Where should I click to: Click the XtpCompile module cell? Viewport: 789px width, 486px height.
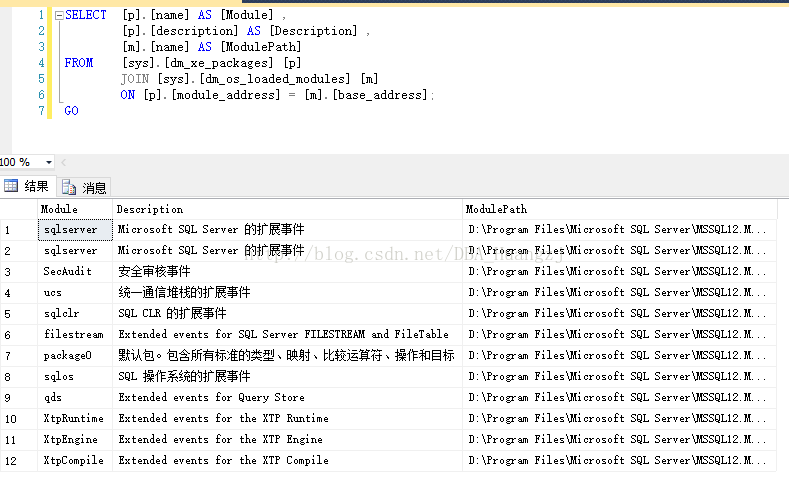point(75,460)
